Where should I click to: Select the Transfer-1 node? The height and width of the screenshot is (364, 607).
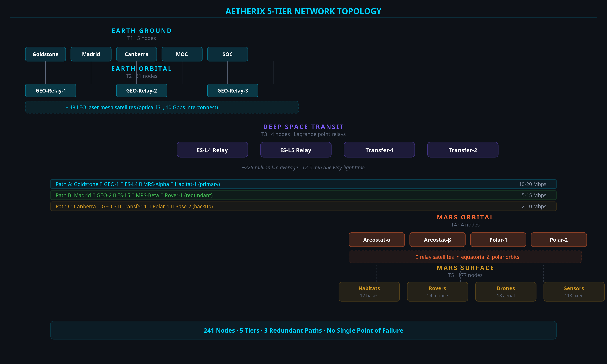tap(379, 150)
